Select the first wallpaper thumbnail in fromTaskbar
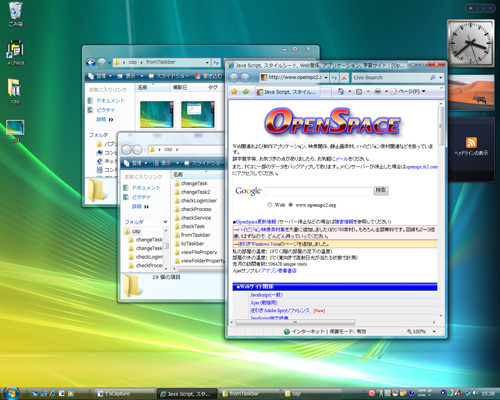This screenshot has height=400, width=500. coord(157,114)
